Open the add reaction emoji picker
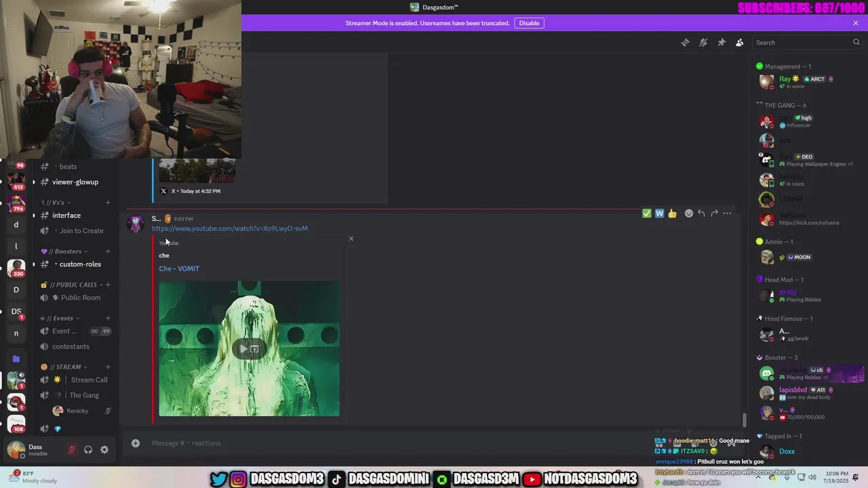Viewport: 868px width, 488px height. coord(689,213)
